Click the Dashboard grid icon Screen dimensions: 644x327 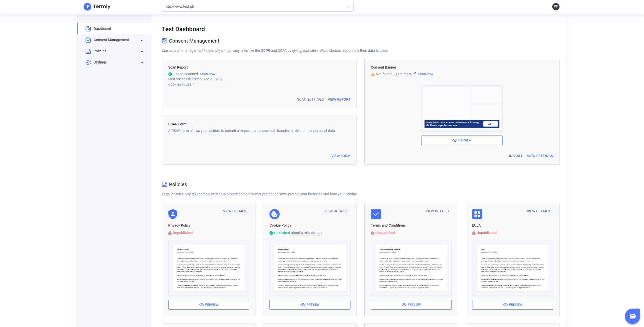click(88, 28)
